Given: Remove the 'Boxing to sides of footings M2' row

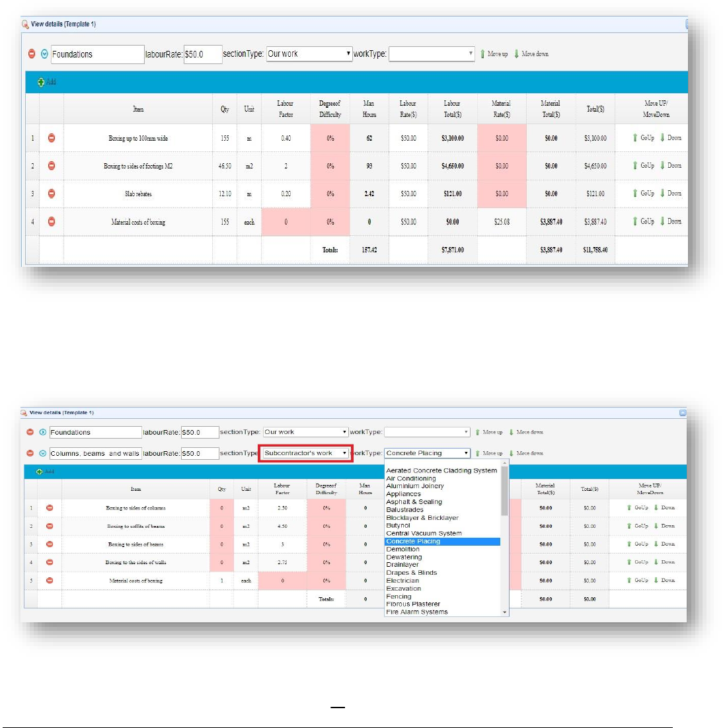Looking at the screenshot, I should click(52, 166).
